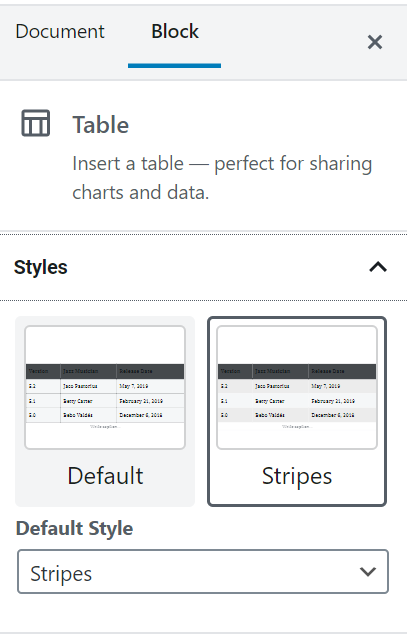Viewport: 407px width, 638px height.
Task: Open the Default Style dropdown
Action: (203, 572)
